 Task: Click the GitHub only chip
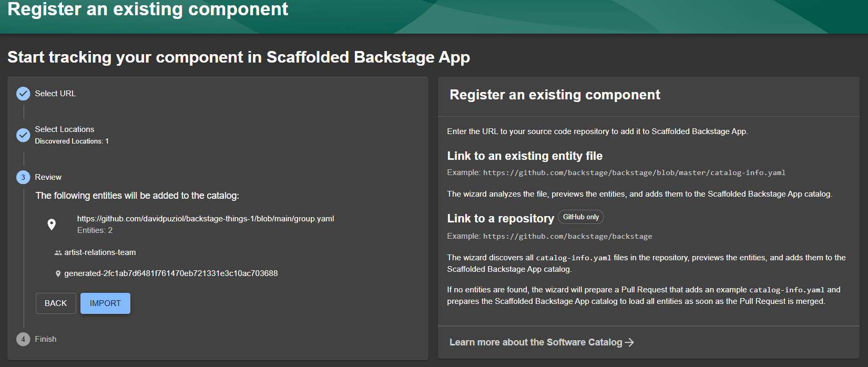pos(581,217)
